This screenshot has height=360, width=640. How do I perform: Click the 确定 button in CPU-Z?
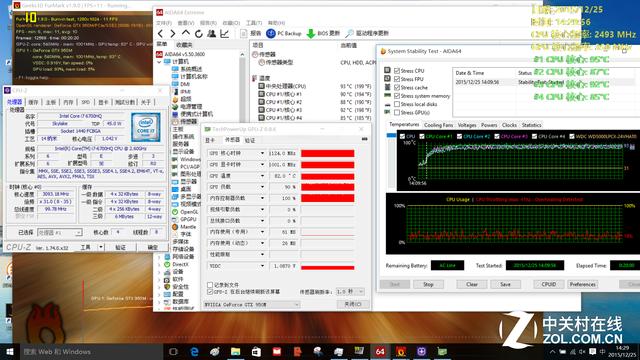(153, 247)
